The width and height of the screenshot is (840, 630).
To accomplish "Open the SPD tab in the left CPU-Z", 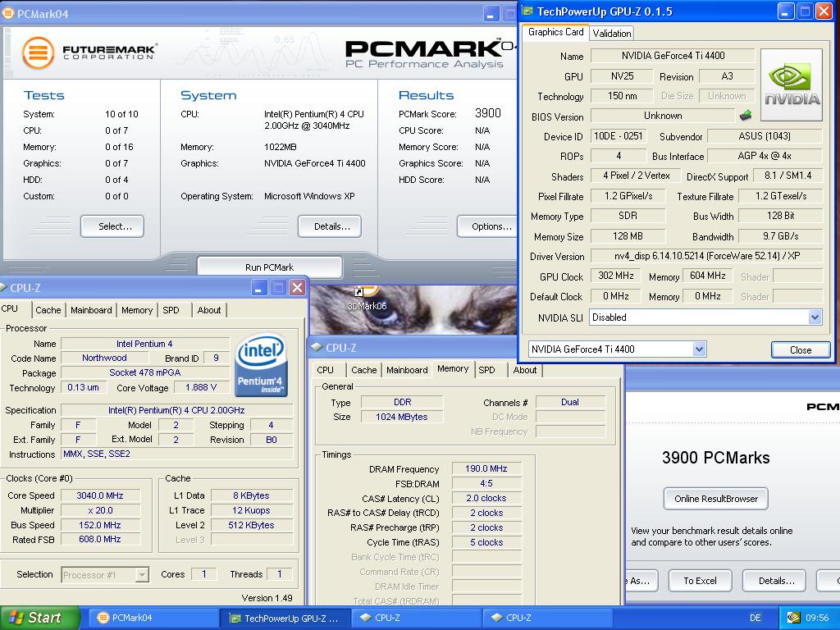I will tap(171, 309).
